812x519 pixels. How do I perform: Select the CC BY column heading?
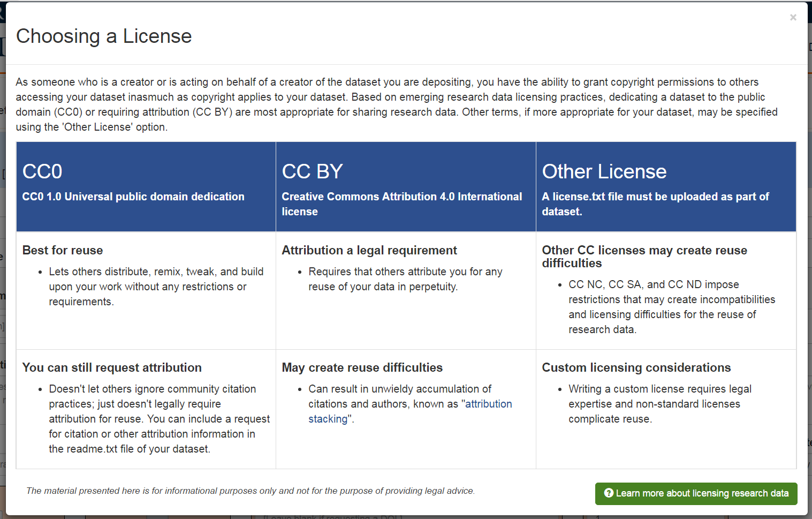point(312,171)
